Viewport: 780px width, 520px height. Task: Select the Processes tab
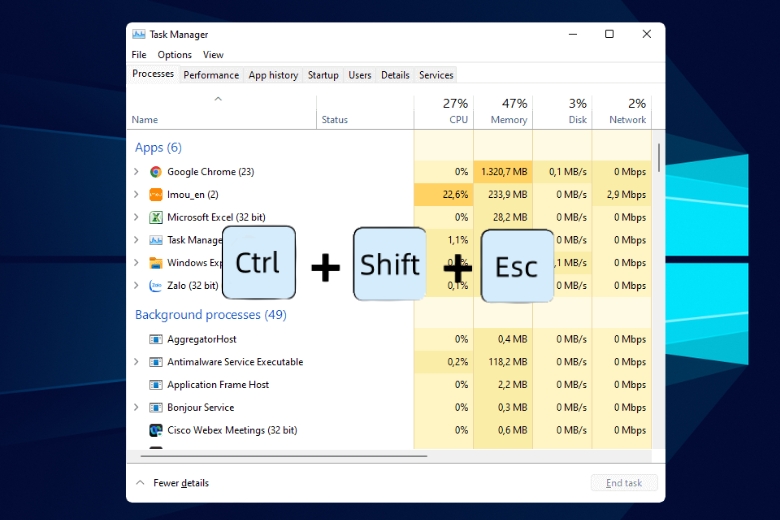click(x=153, y=74)
